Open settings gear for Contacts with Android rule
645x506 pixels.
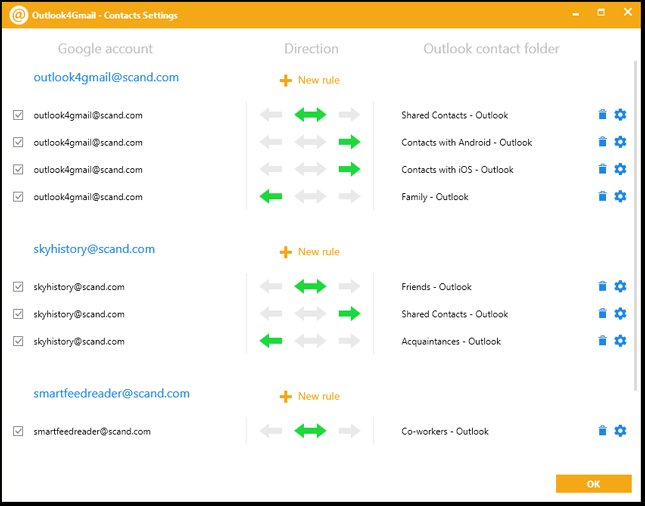tap(620, 142)
